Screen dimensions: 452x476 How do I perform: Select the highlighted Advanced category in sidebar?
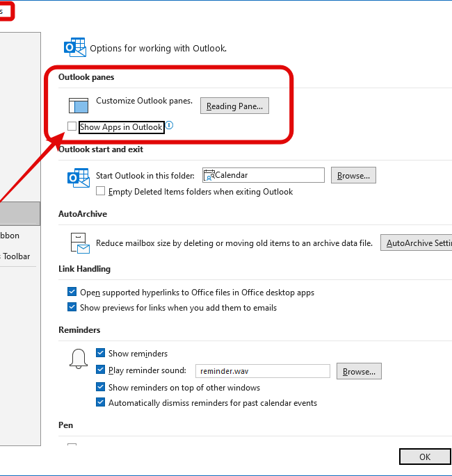[x=20, y=214]
